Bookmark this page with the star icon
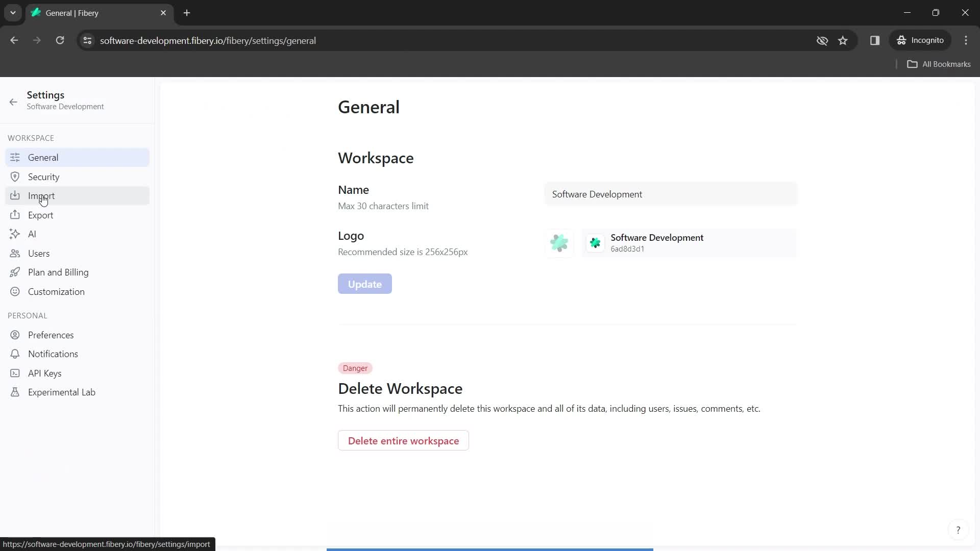 [x=843, y=40]
